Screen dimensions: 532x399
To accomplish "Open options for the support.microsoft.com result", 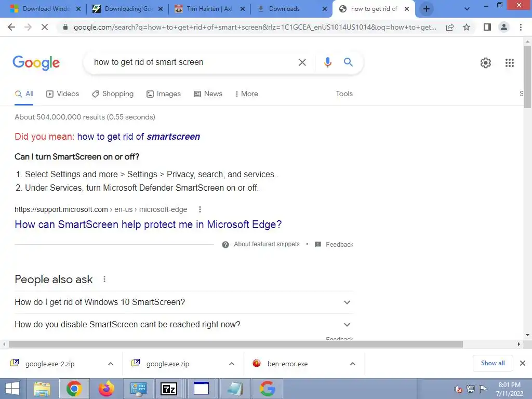I will 200,209.
